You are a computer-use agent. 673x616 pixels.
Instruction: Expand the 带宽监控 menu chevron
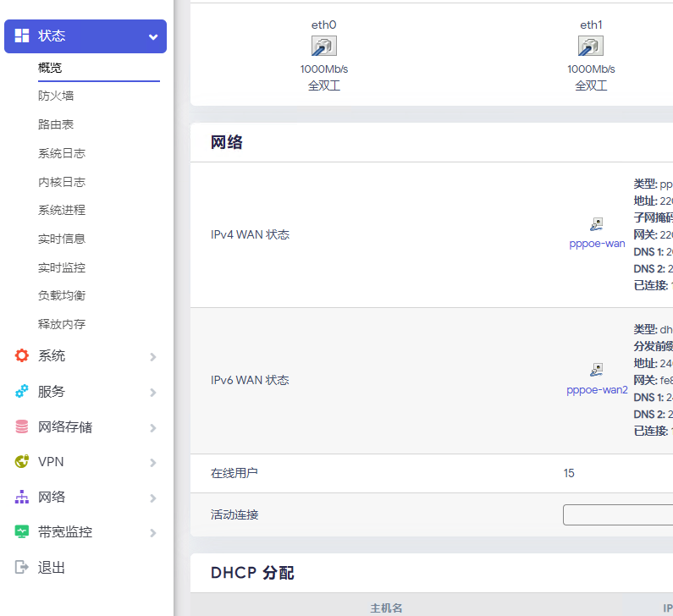[x=152, y=533]
